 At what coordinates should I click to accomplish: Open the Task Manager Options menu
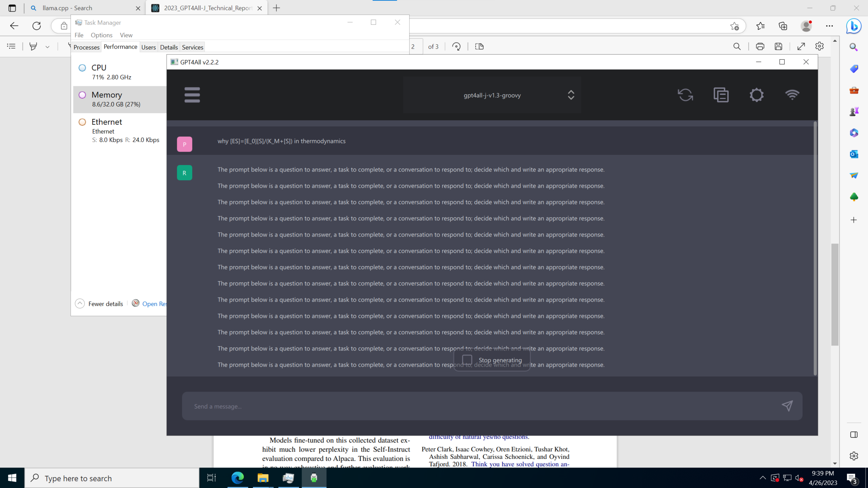pyautogui.click(x=101, y=35)
